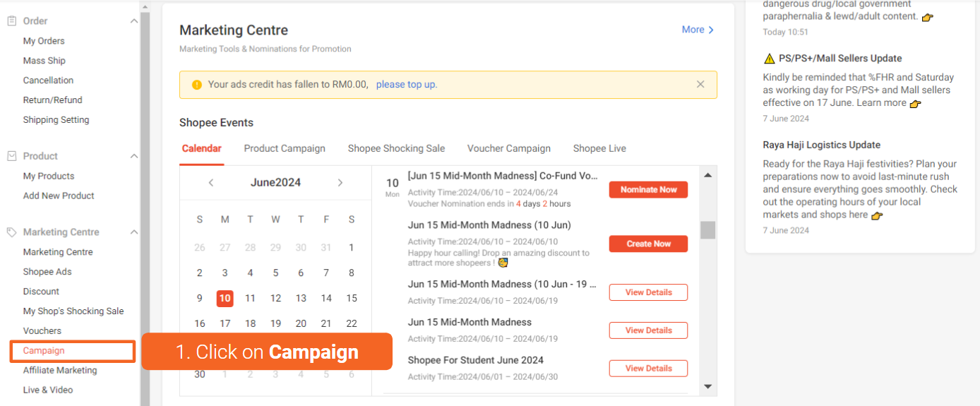Open PS/PS+/Mall Sellers Update announcement
Screen dimensions: 980x406
tap(840, 59)
